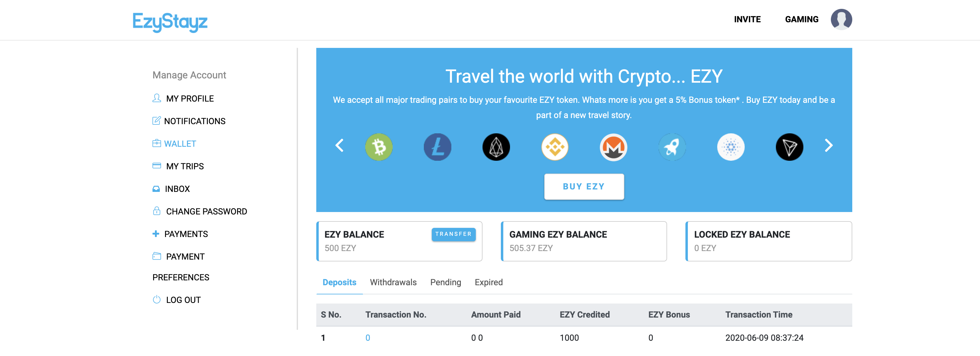Select the Binance coin icon
The width and height of the screenshot is (980, 356).
point(555,147)
